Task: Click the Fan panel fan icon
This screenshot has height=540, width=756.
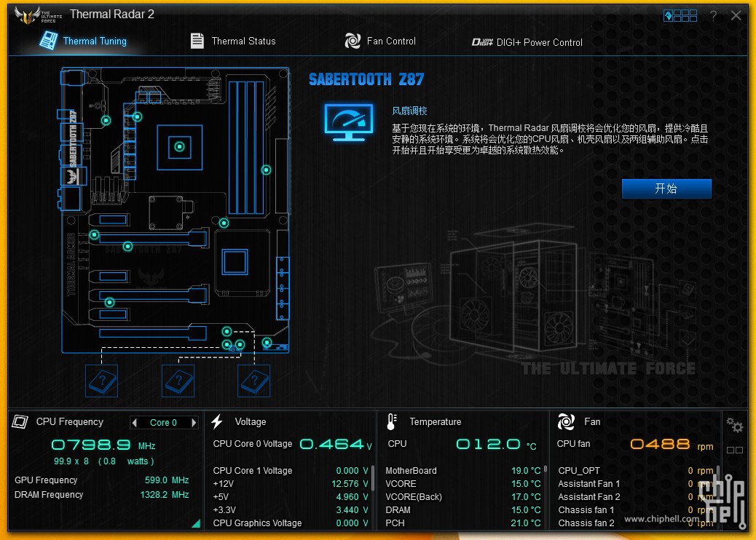Action: pyautogui.click(x=566, y=421)
